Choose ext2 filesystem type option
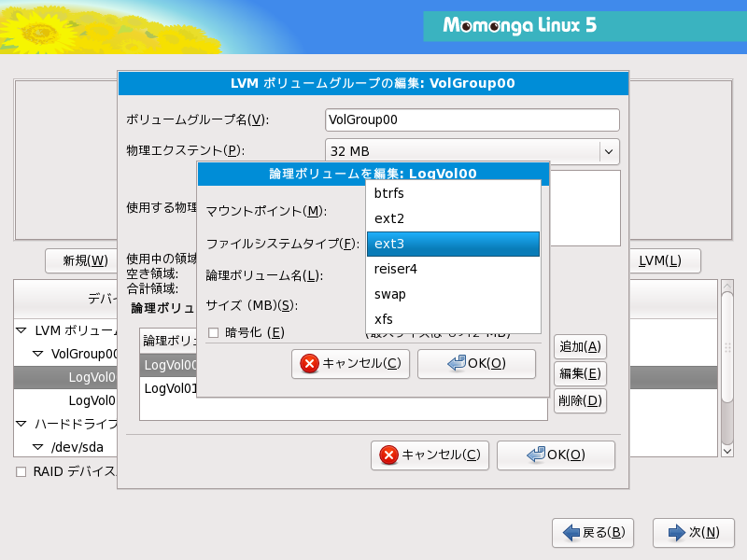Screen dimensions: 747x560 [453, 218]
